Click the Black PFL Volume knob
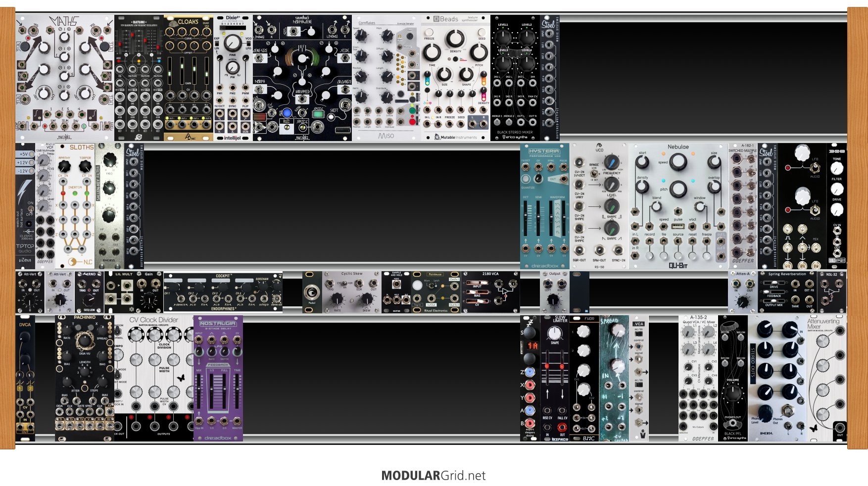Screen dimensions: 868x486 (x=732, y=393)
